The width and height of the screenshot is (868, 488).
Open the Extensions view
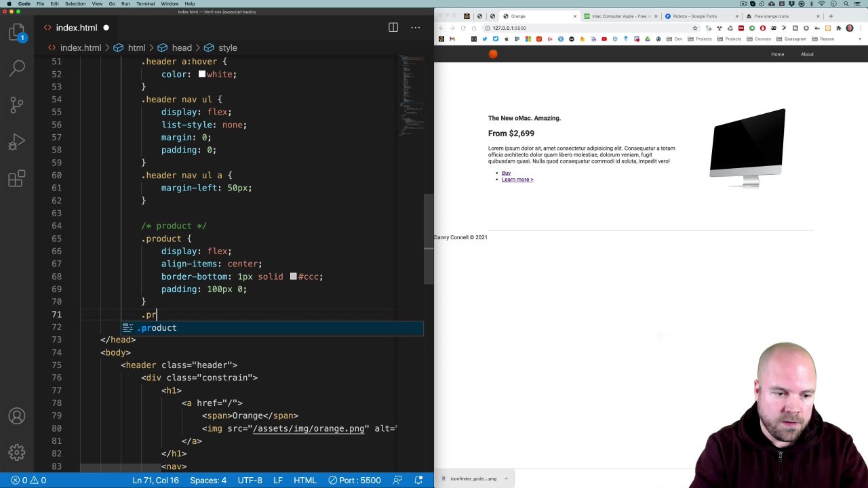click(17, 179)
